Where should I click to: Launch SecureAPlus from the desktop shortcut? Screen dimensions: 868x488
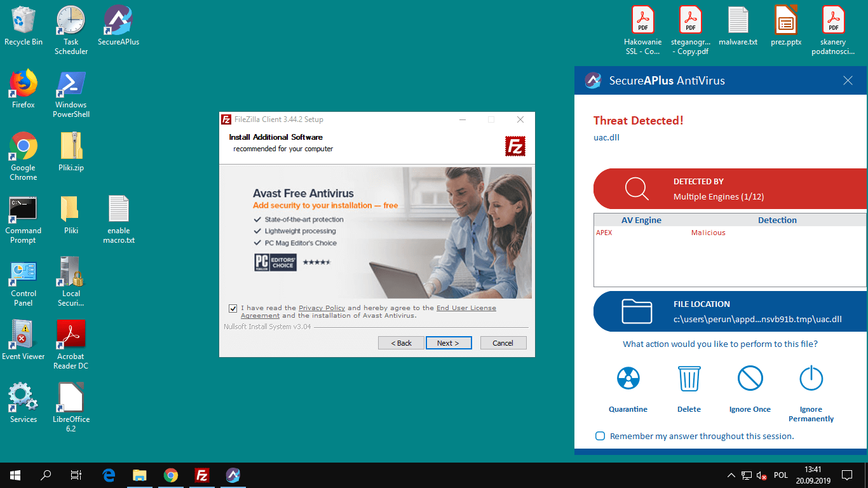[118, 25]
